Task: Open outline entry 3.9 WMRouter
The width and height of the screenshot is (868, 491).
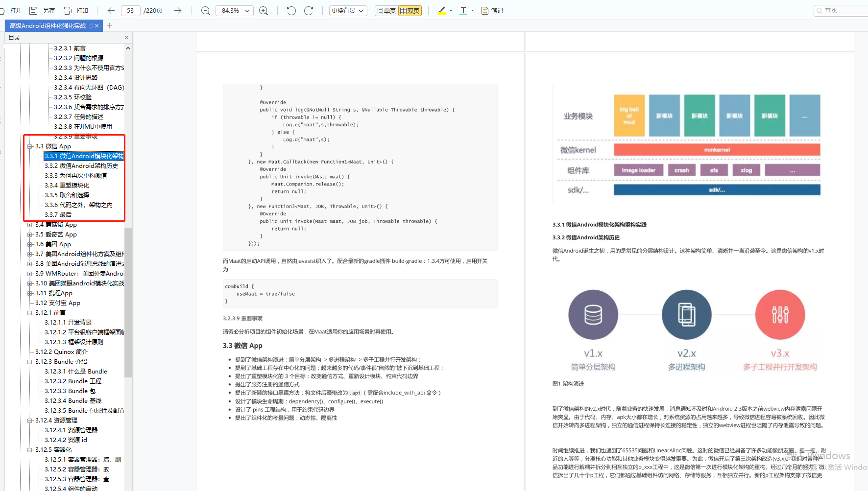Action: coord(79,274)
